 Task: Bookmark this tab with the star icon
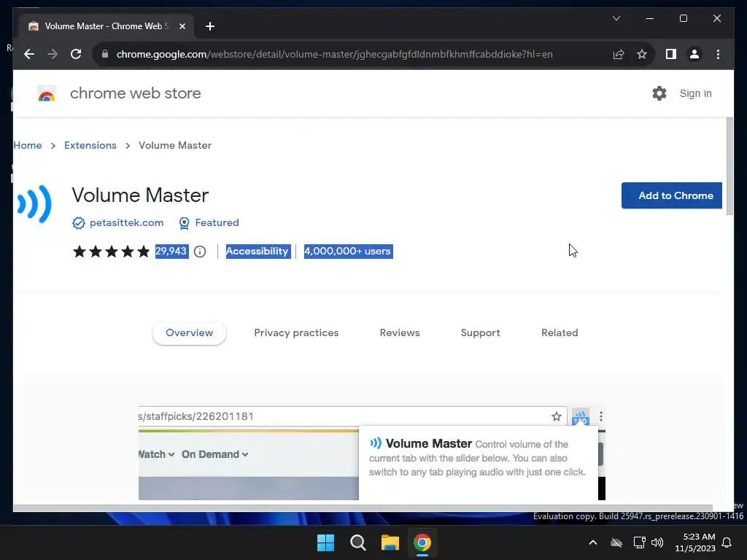pyautogui.click(x=642, y=54)
